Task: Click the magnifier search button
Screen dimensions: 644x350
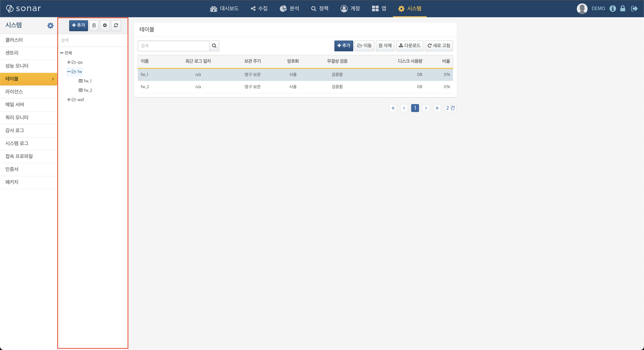Action: [x=214, y=46]
